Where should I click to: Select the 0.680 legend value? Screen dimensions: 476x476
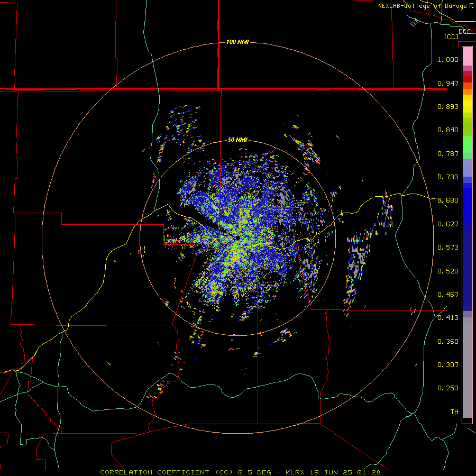448,200
